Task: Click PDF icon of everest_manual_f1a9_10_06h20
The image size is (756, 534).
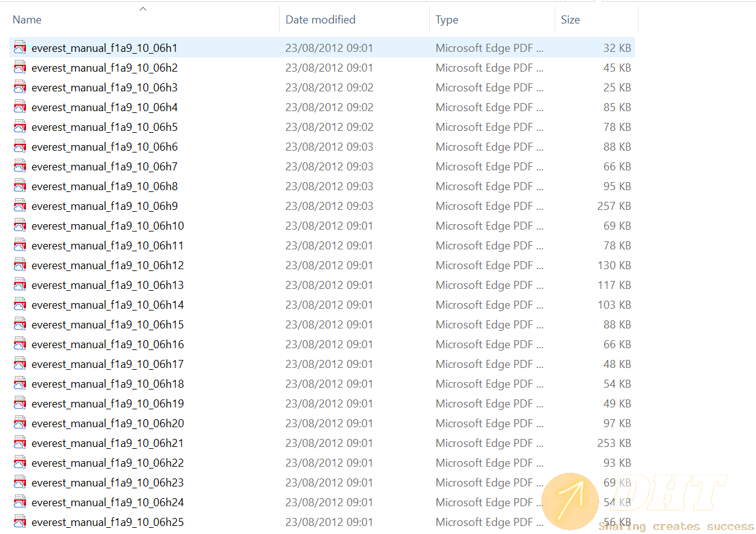Action: click(x=20, y=423)
